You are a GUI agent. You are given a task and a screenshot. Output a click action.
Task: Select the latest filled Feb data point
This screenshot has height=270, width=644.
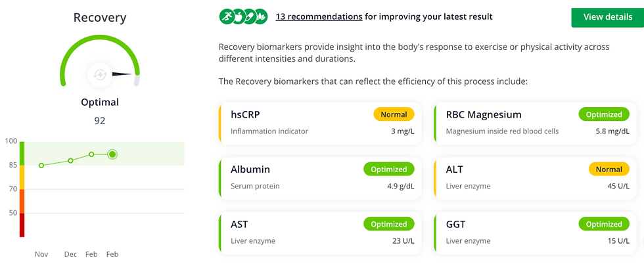click(x=112, y=154)
